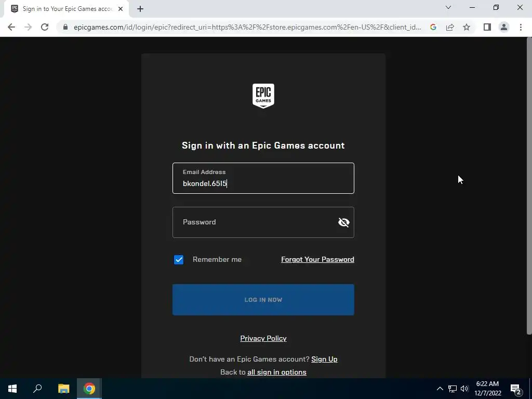Screen dimensions: 532x399
Task: Minimize the Chrome window
Action: coord(472,7)
